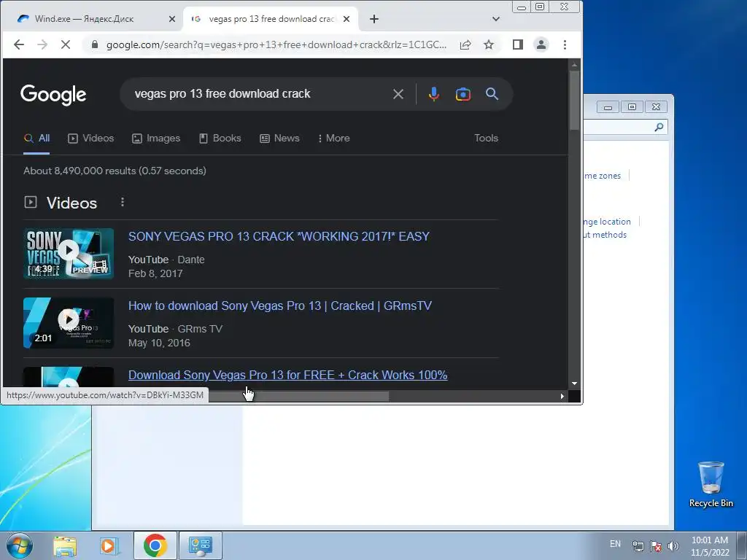Switch to the Books results tab
747x560 pixels.
220,138
